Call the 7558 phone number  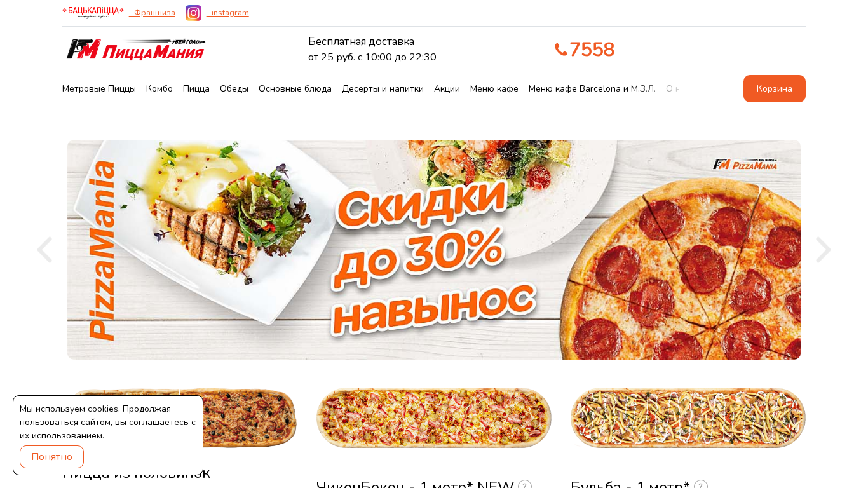pyautogui.click(x=592, y=50)
